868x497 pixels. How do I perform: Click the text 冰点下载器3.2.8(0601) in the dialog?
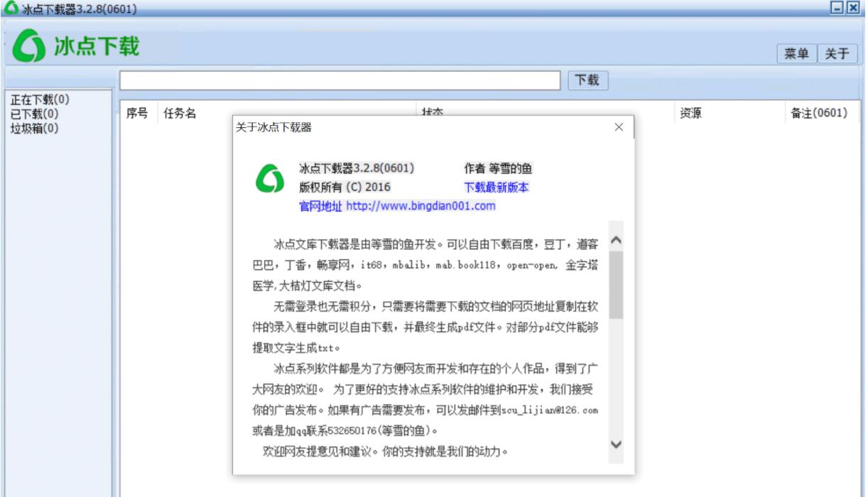tap(357, 169)
